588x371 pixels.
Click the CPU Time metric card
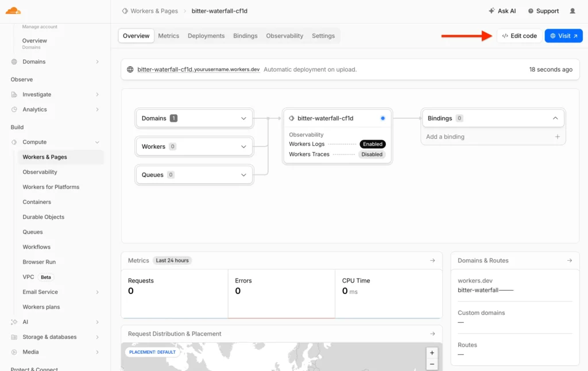(x=389, y=293)
